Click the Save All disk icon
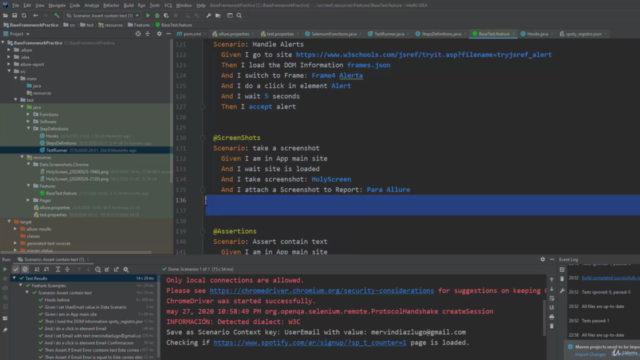The width and height of the screenshot is (640, 360). [x=14, y=16]
